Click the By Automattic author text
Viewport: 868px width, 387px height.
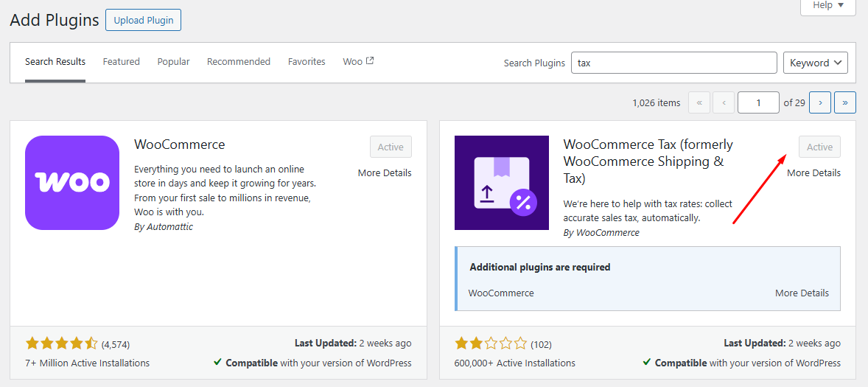(164, 226)
